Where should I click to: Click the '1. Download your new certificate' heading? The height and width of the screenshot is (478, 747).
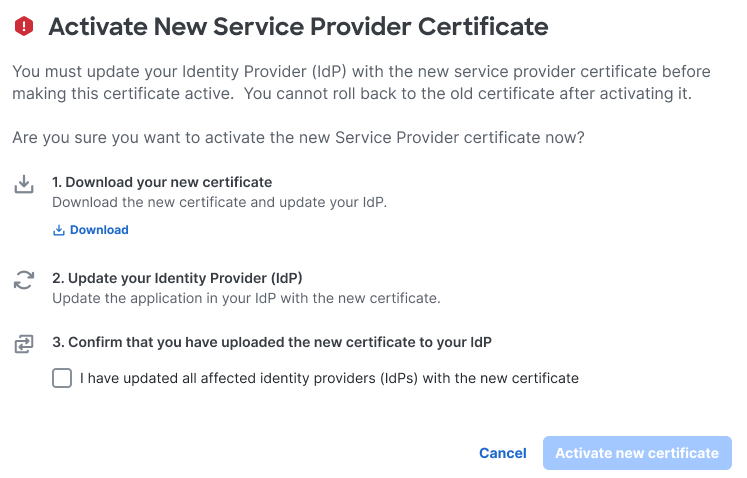162,182
